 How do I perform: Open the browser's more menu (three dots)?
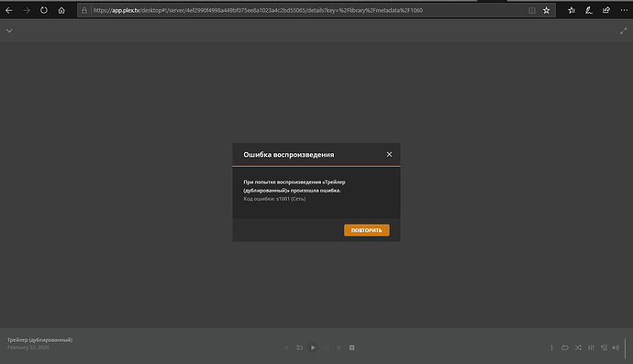(624, 10)
